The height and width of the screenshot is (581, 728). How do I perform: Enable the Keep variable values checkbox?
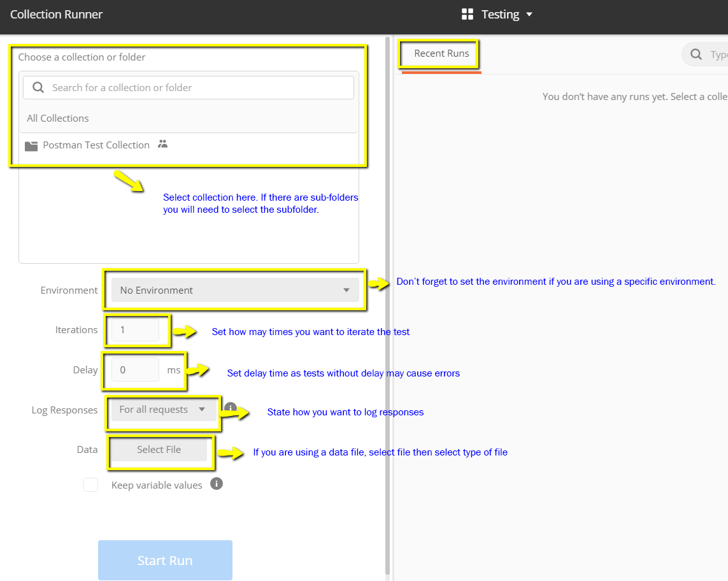90,485
